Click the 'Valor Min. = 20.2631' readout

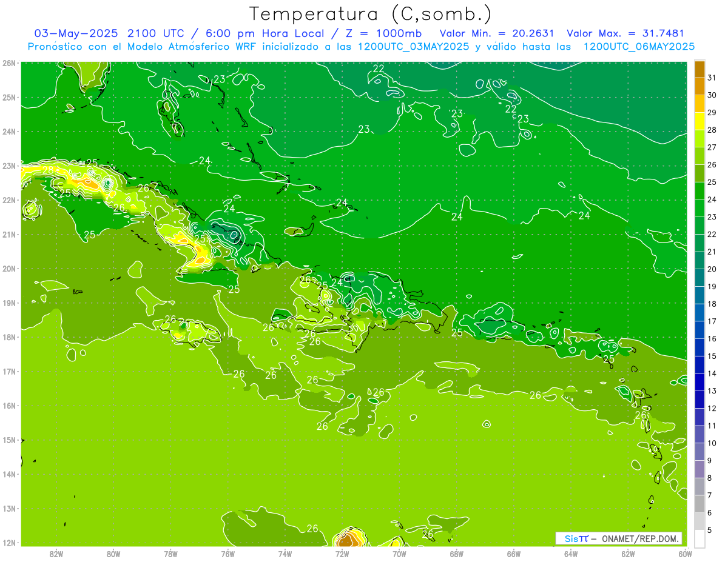tap(497, 33)
